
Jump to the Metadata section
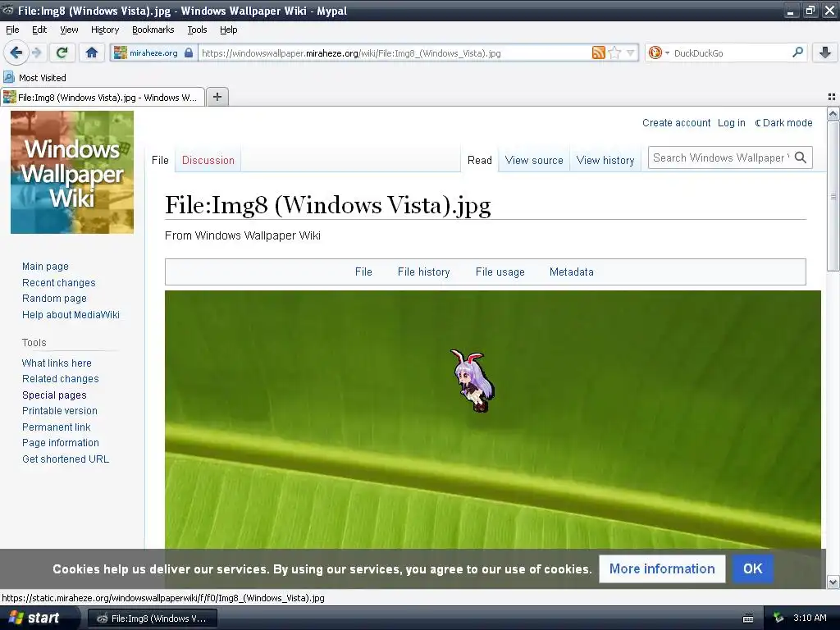click(x=572, y=272)
